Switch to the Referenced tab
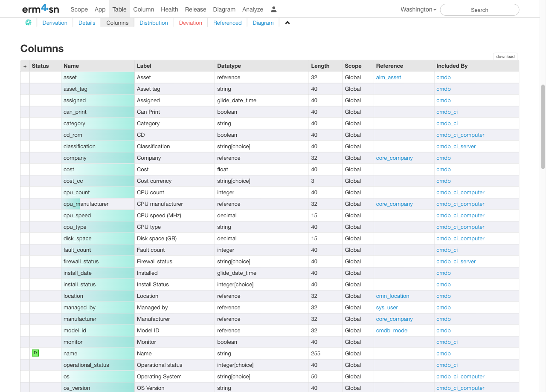This screenshot has width=546, height=392. pos(227,23)
